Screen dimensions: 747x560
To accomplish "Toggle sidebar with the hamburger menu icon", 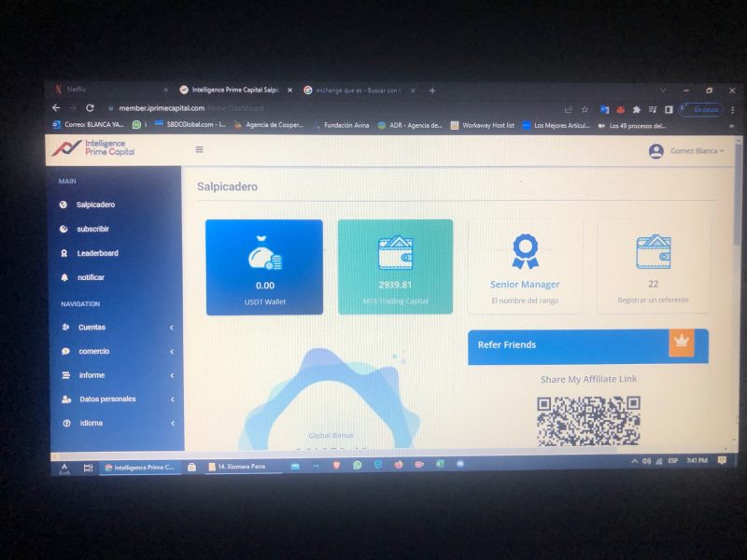I will click(199, 149).
